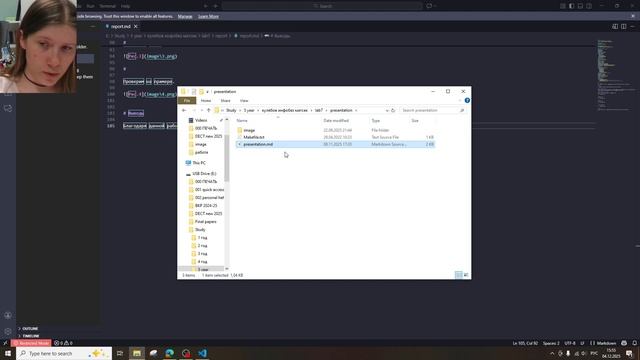Toggle secondary sidebar layout icon
Screen dimensions: 640x360
pos(589,6)
